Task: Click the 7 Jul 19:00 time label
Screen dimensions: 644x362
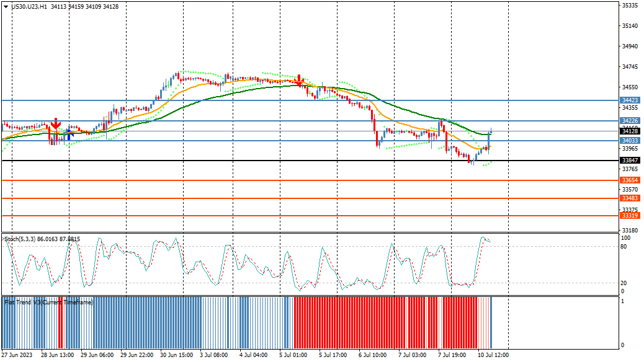Action: (x=452, y=355)
